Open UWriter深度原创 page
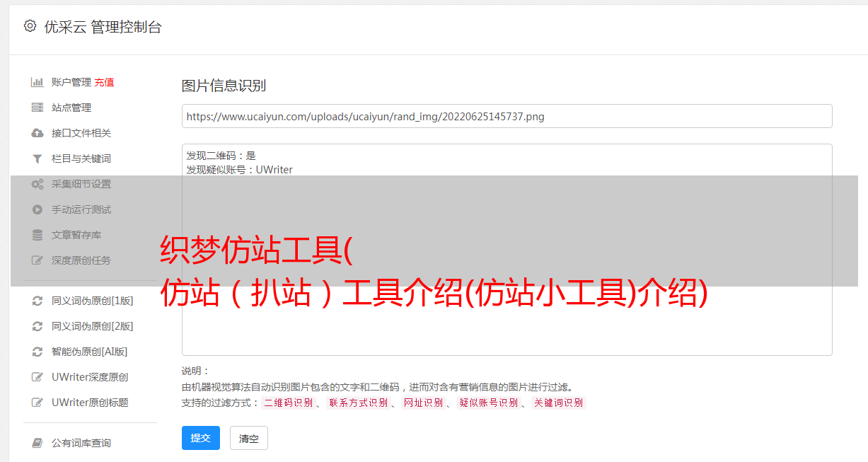Screen dimensions: 868x462 [x=90, y=377]
